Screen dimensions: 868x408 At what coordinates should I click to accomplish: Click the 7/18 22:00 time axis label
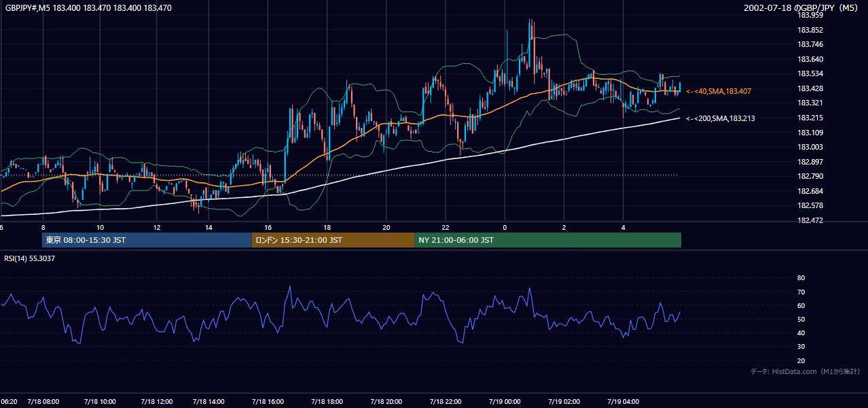[x=446, y=402]
